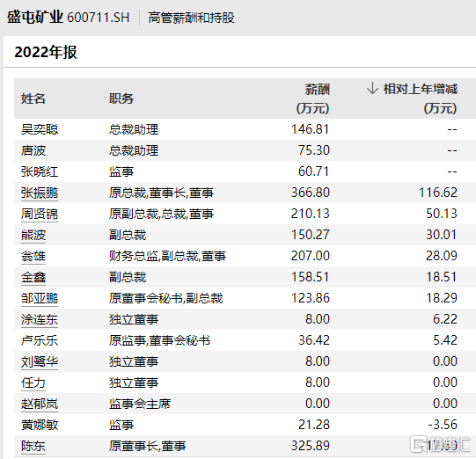Image resolution: width=476 pixels, height=459 pixels.
Task: Select the 盛屯矿业 600711.SH stock title
Action: tap(69, 17)
